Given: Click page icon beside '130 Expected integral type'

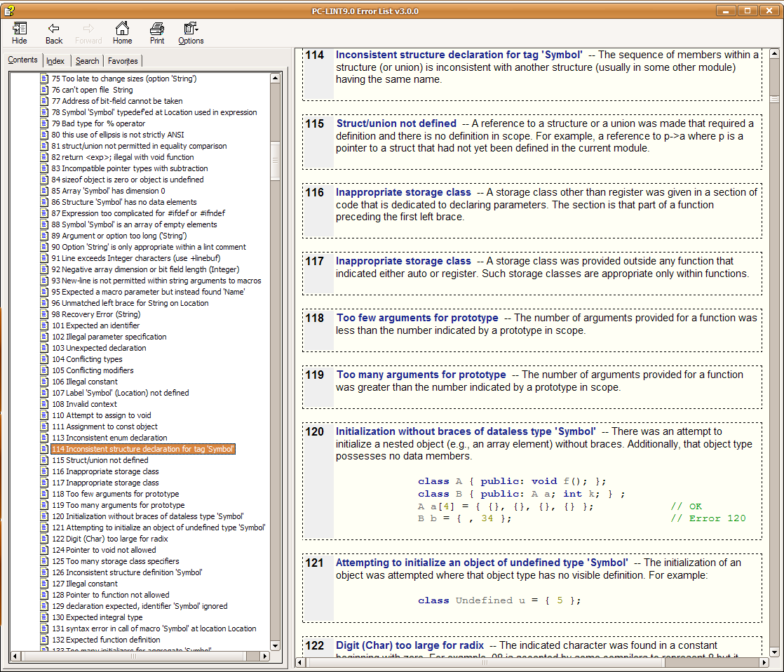Looking at the screenshot, I should [x=44, y=617].
